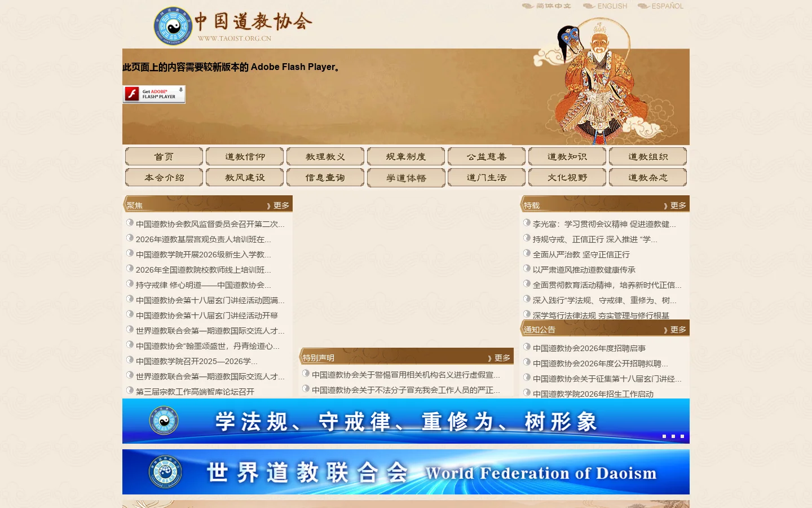
Task: Open article 中国道教学院开展2026级新生入学教
Action: 203,255
